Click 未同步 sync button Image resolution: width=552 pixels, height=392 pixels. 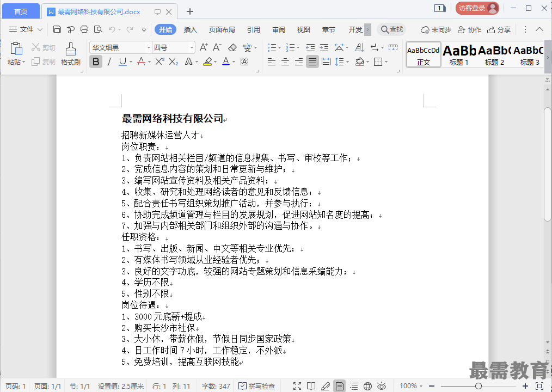[436, 29]
